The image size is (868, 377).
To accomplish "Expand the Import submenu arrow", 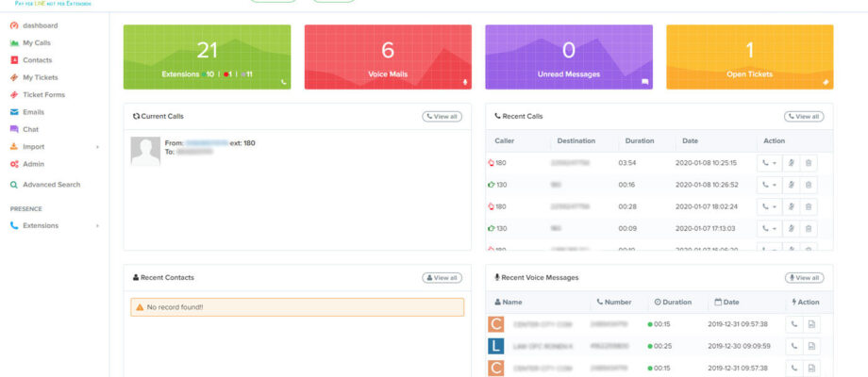I will 97,147.
